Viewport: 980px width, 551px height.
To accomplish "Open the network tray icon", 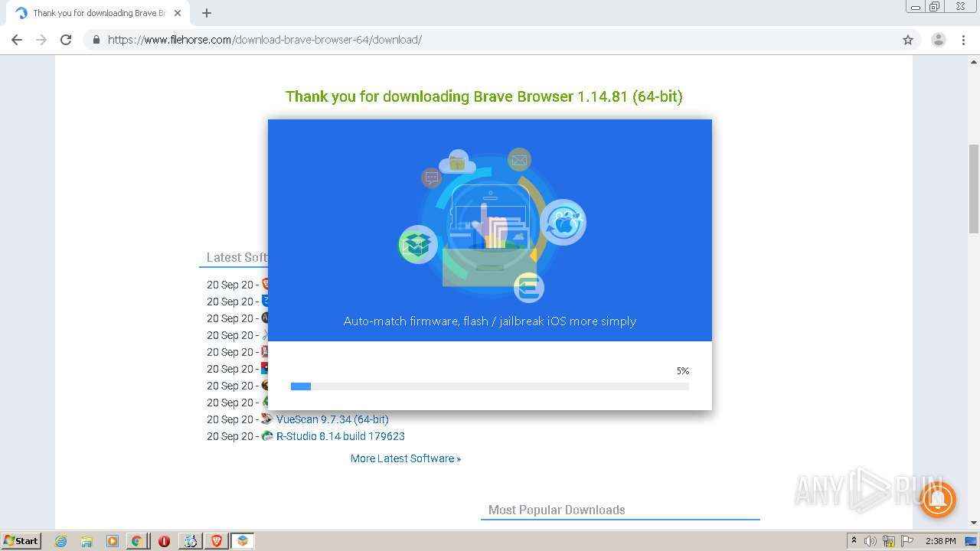I will tap(889, 541).
